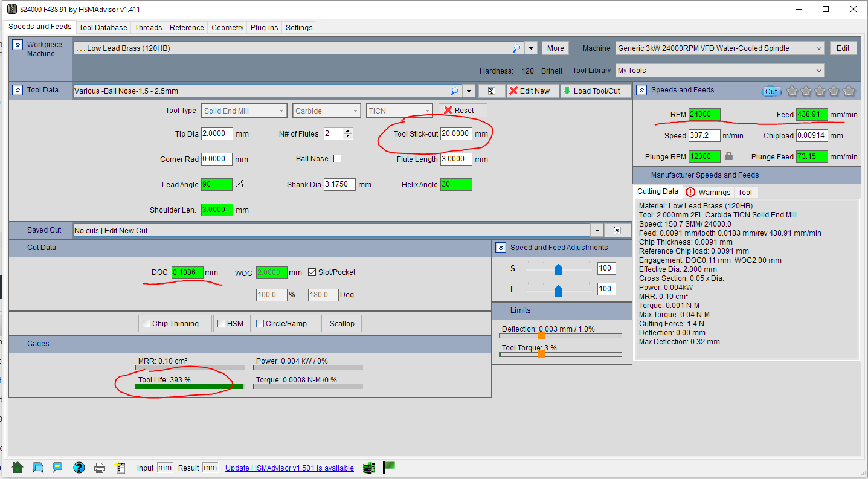Expand the Tool Library dropdown
The height and width of the screenshot is (479, 868).
tap(818, 71)
